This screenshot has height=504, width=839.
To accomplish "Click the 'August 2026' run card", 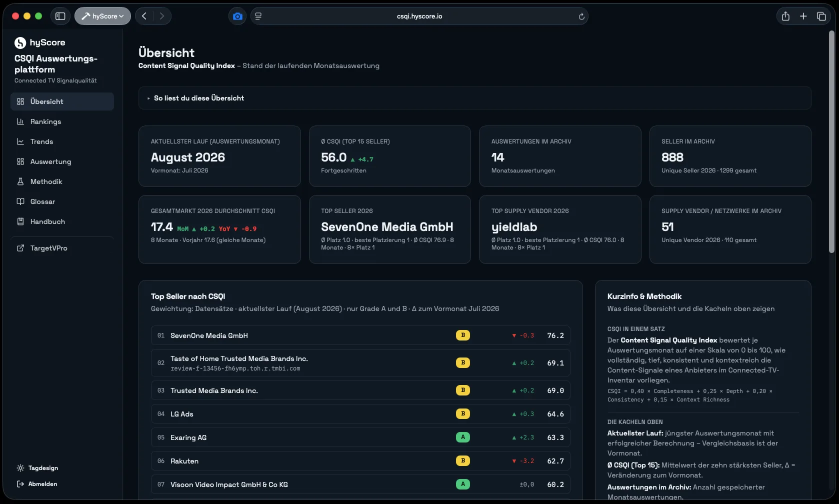I will click(219, 156).
